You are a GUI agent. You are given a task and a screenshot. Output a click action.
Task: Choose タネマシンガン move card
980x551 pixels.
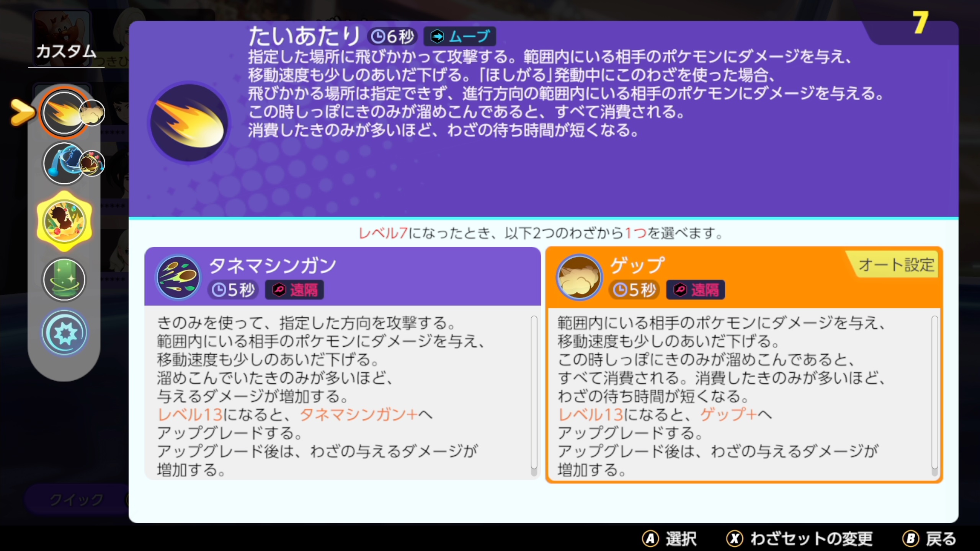click(x=342, y=364)
